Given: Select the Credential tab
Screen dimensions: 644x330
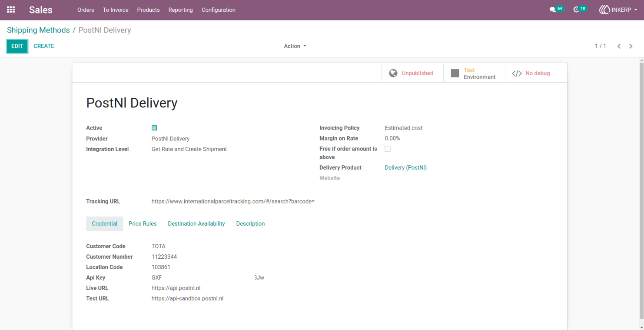Looking at the screenshot, I should click(x=104, y=223).
